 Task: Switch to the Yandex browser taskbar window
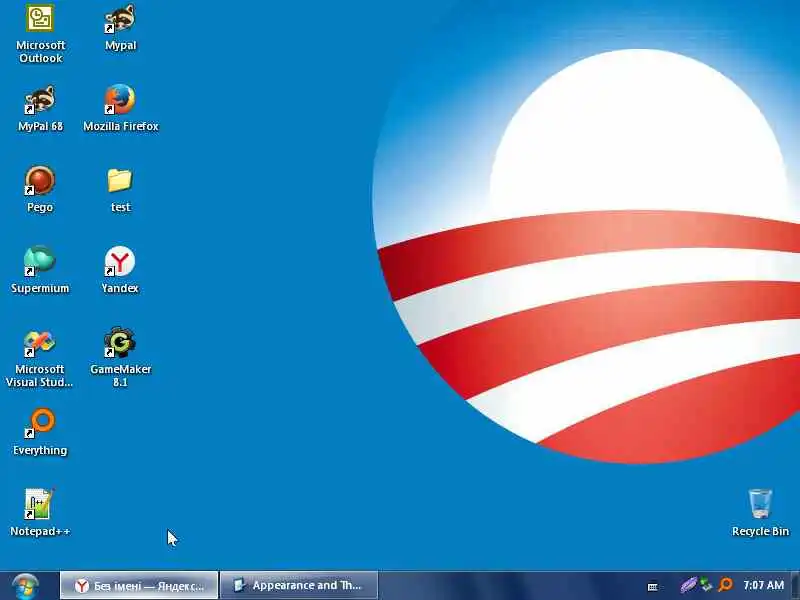pyautogui.click(x=139, y=585)
